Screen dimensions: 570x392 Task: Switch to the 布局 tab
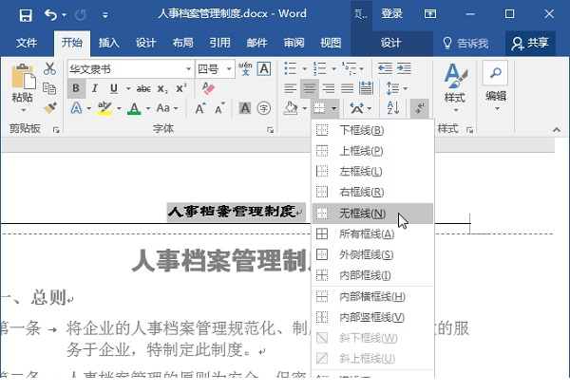[x=182, y=43]
